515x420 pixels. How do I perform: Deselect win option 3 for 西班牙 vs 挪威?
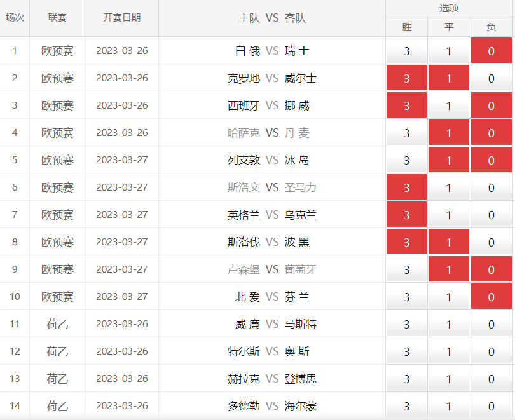(407, 105)
